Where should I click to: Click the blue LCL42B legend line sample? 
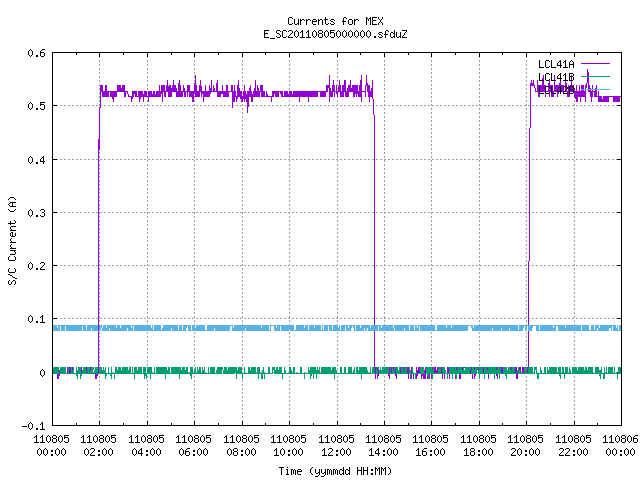(595, 89)
